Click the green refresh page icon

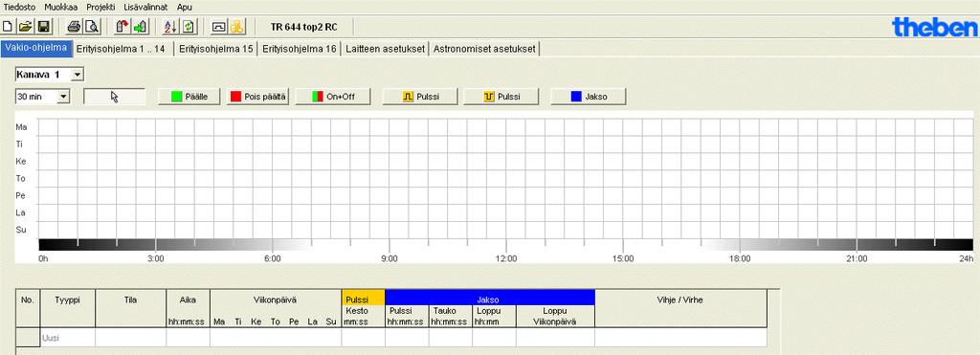click(x=189, y=27)
